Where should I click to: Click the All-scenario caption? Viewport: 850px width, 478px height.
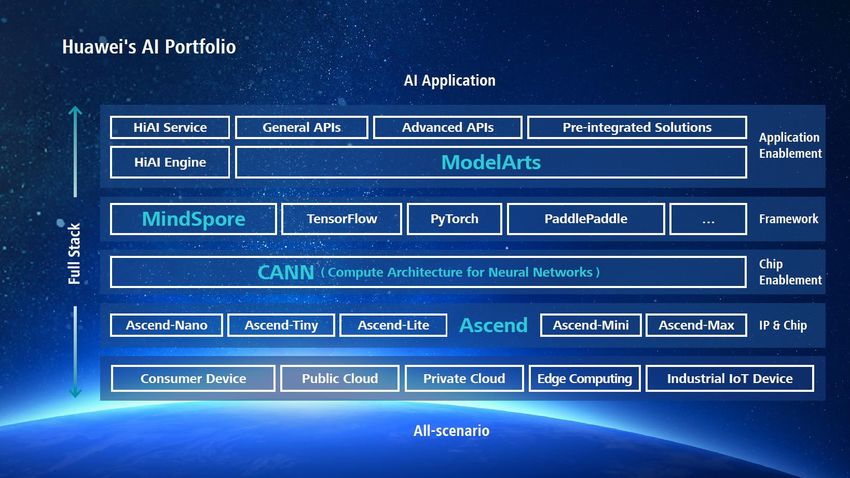tap(452, 431)
